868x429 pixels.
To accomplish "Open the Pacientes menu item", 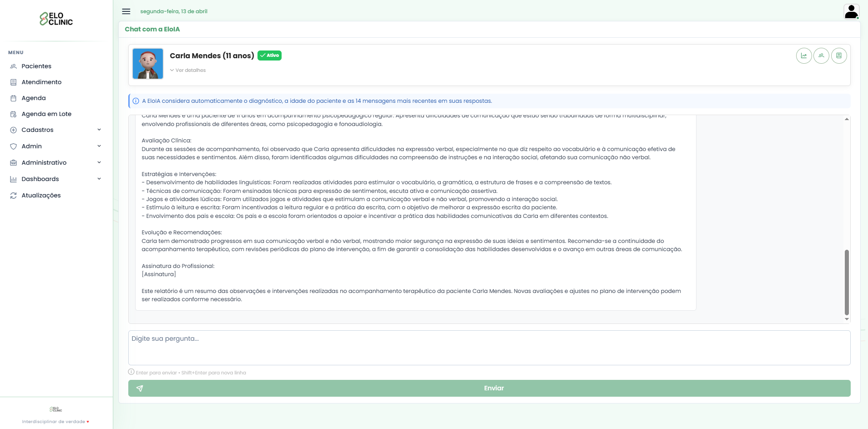I will pyautogui.click(x=36, y=66).
